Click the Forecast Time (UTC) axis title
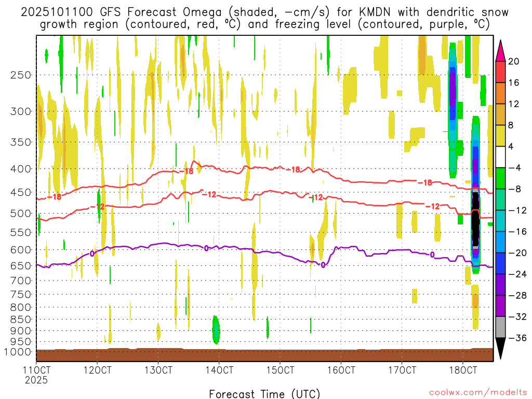 264,394
